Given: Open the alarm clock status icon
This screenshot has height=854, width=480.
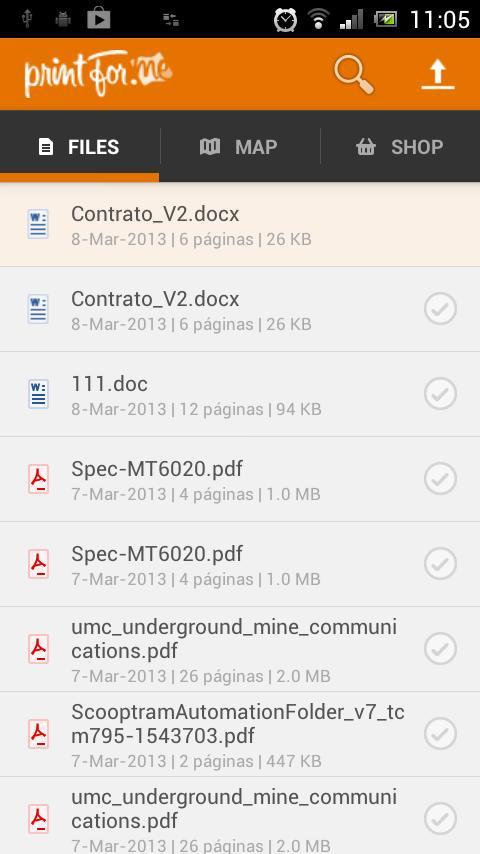Looking at the screenshot, I should [x=285, y=20].
